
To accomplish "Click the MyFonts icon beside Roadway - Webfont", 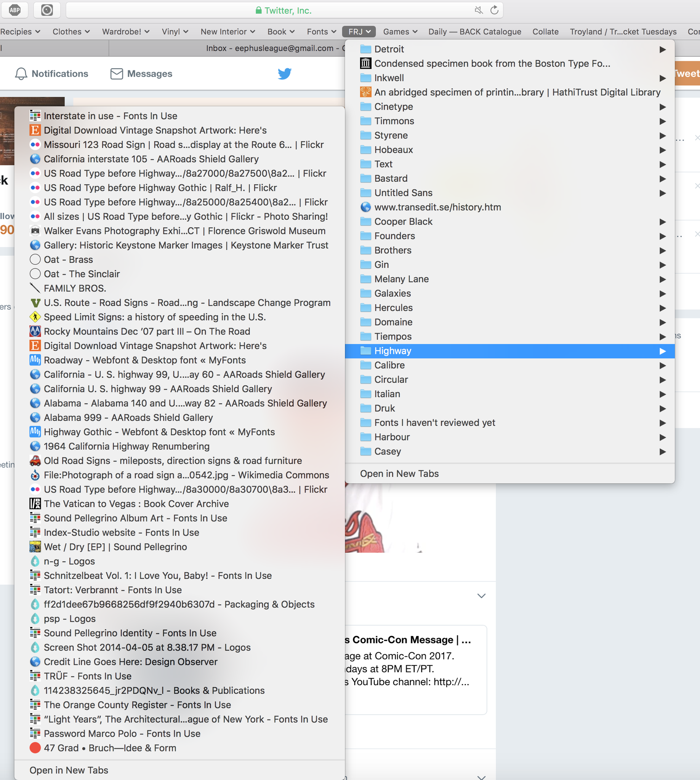I will pos(35,360).
